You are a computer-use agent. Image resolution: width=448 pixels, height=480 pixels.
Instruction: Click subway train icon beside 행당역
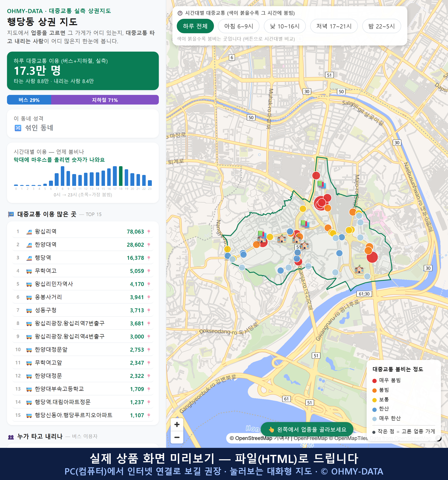[x=29, y=258]
